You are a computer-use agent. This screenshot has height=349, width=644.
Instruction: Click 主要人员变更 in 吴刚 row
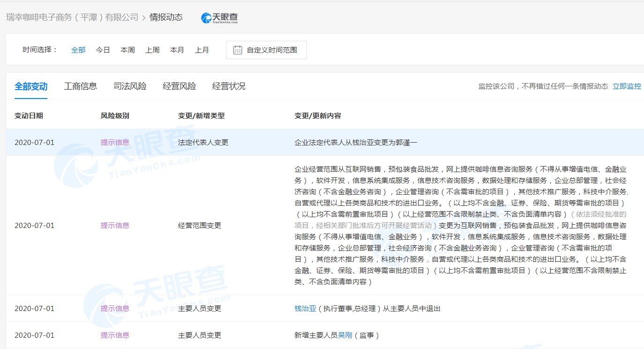200,335
